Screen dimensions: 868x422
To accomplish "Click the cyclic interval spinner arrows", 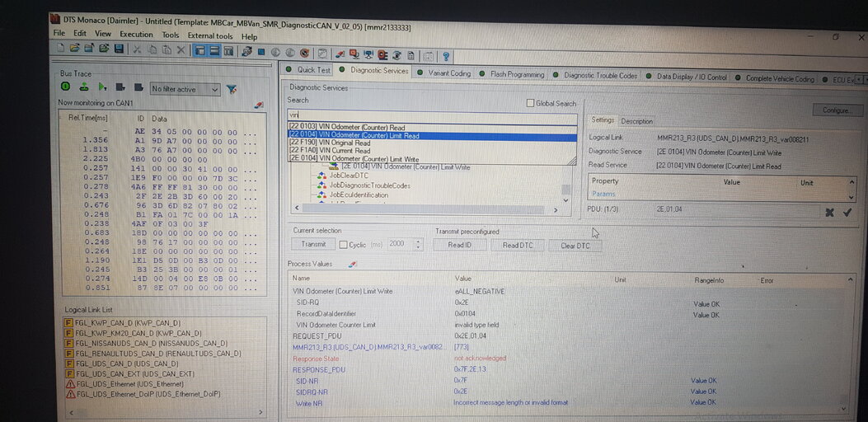I will (x=418, y=245).
